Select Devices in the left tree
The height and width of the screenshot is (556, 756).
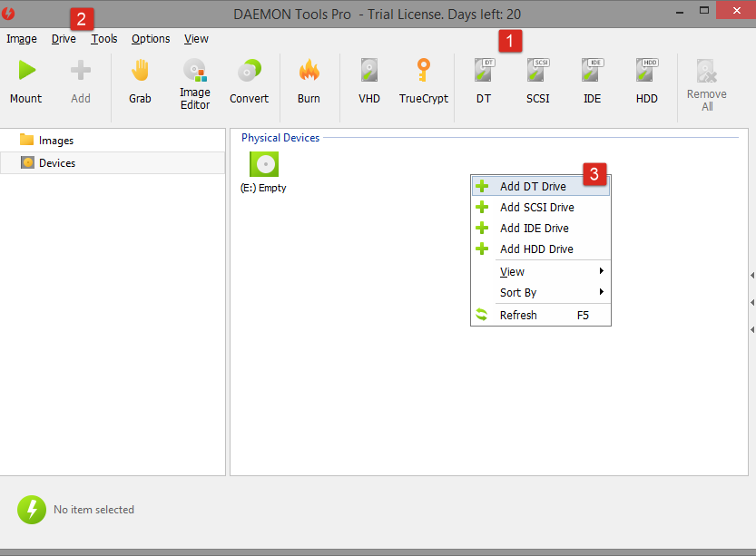(113, 163)
